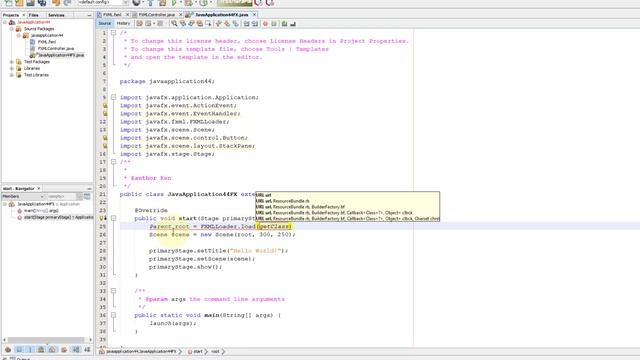Click the Find Previous Occurrence icon
Viewport: 640px width, 360px height.
tap(183, 24)
